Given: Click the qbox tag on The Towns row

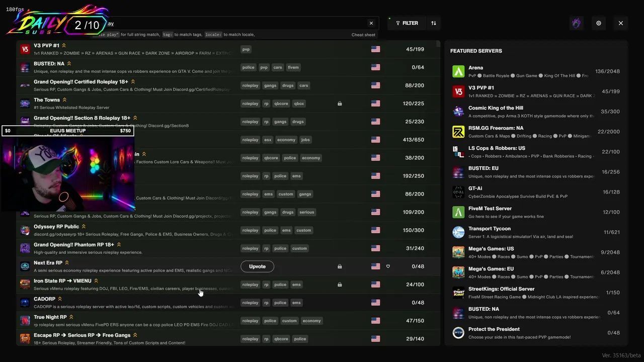Looking at the screenshot, I should click(x=299, y=104).
